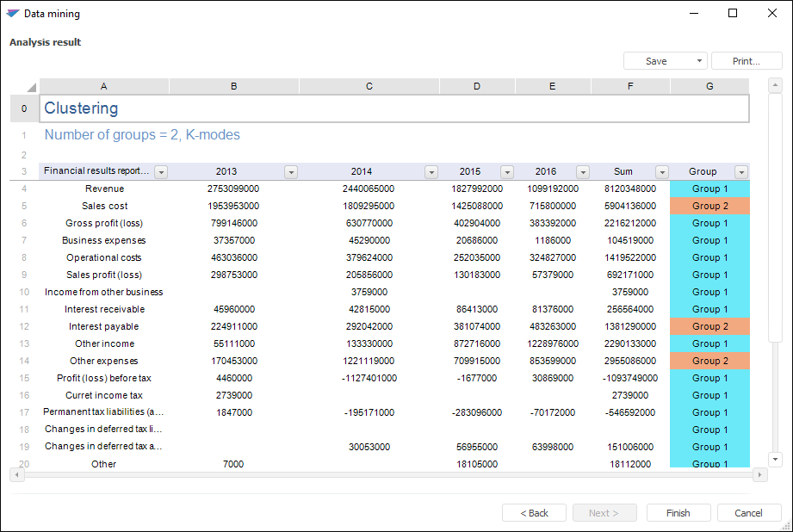The image size is (793, 532).
Task: Open the 2014 column filter dropdown
Action: pos(431,172)
